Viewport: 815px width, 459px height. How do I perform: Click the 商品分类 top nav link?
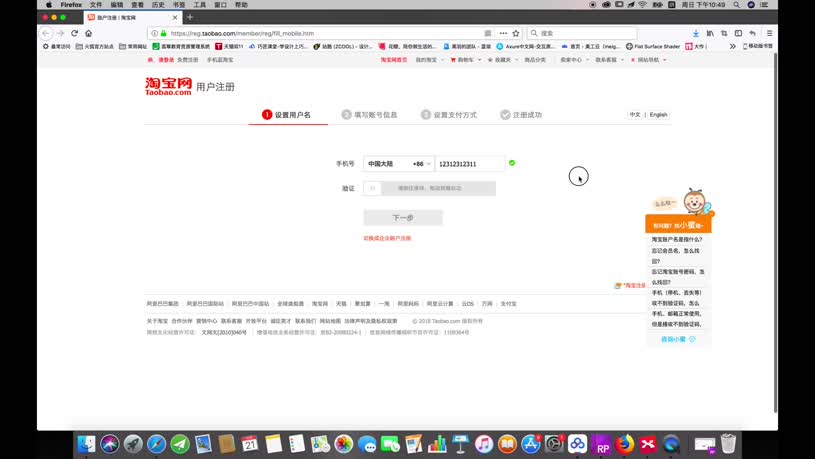tap(535, 60)
